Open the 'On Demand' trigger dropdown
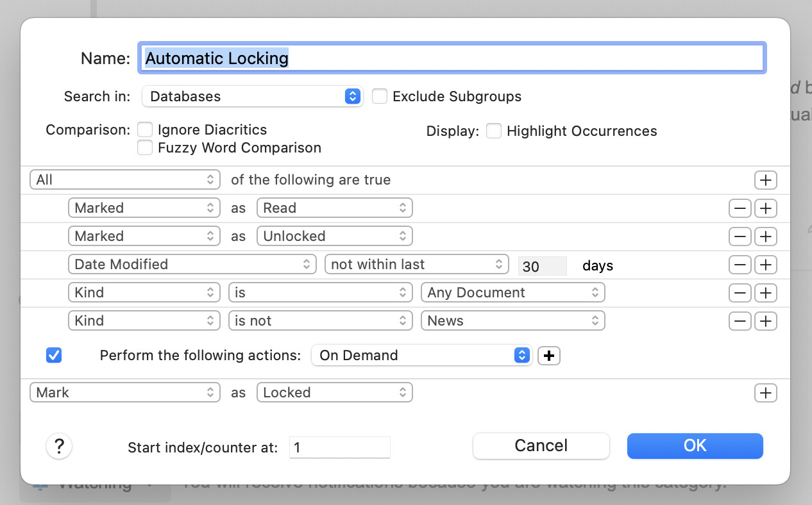Viewport: 812px width, 505px height. [x=421, y=356]
